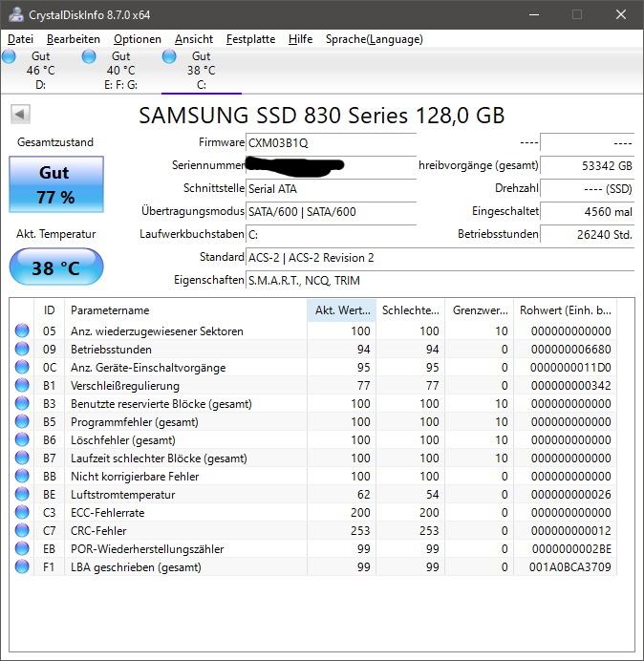Viewport: 644px width, 661px height.
Task: Click the CrystalDiskInfo app icon in title bar
Action: (16, 14)
